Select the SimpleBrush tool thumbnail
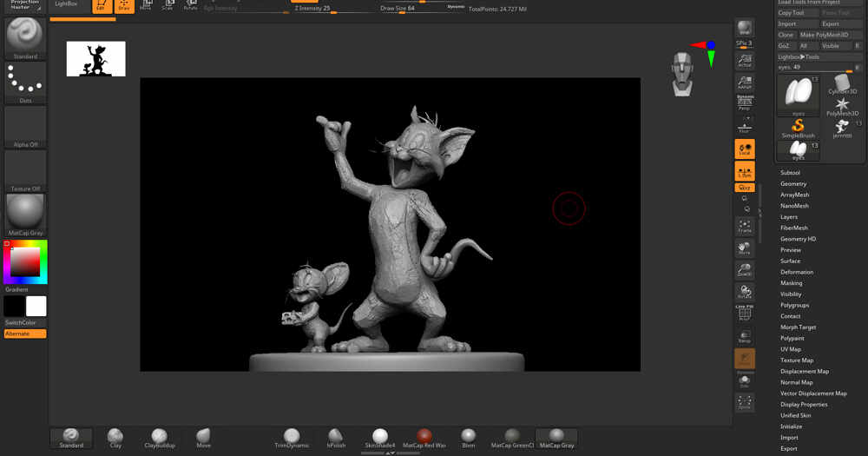This screenshot has height=456, width=868. click(x=798, y=129)
